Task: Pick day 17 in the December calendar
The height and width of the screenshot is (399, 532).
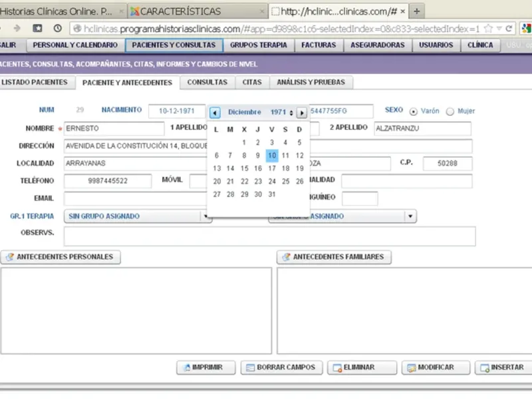Action: pyautogui.click(x=272, y=168)
